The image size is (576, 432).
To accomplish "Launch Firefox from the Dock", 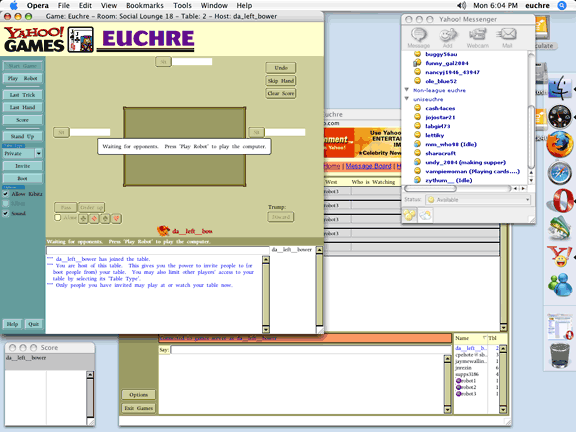I will 560,145.
